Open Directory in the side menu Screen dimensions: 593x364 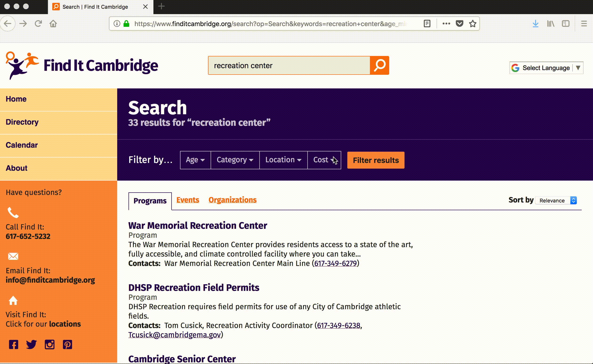coord(59,122)
